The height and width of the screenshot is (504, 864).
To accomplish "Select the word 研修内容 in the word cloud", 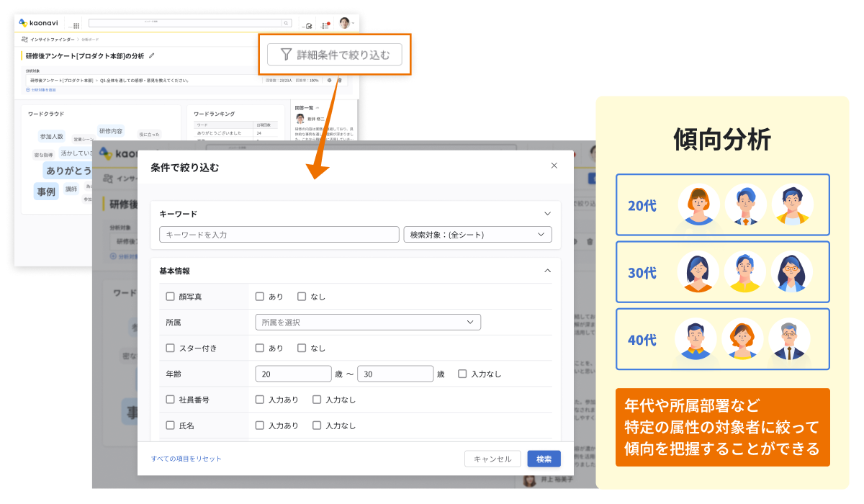I will pos(111,131).
